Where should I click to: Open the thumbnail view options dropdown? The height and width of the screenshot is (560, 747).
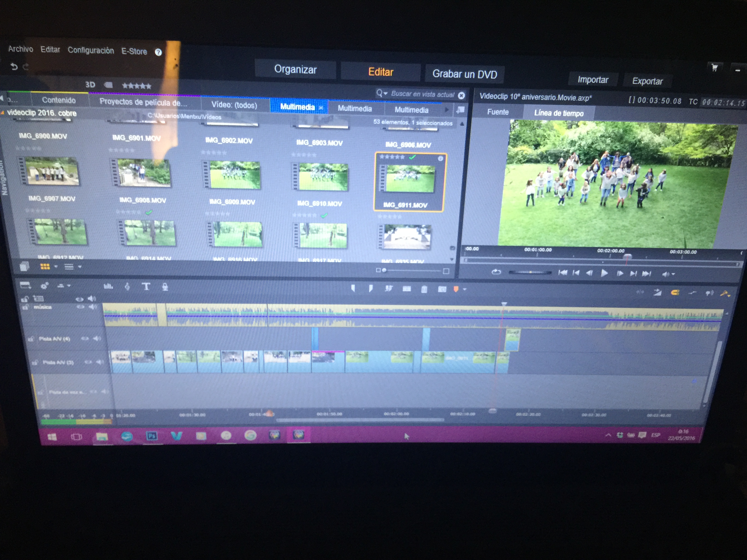click(x=56, y=267)
